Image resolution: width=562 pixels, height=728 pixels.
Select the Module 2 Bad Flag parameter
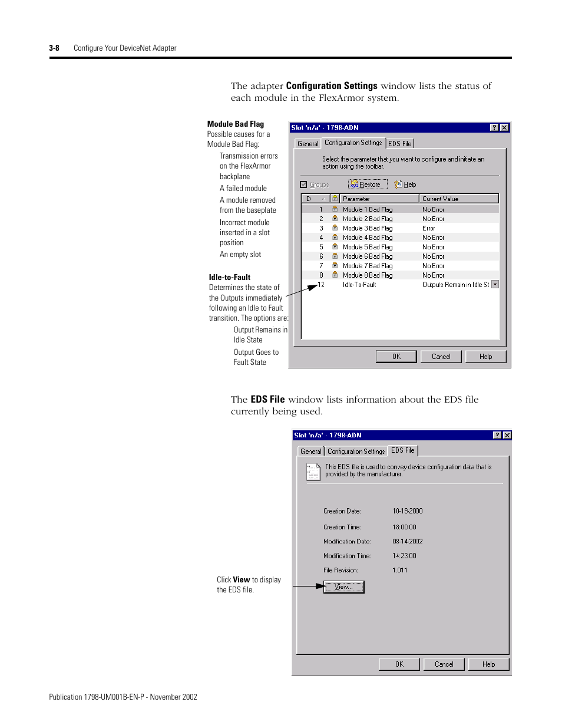(368, 219)
